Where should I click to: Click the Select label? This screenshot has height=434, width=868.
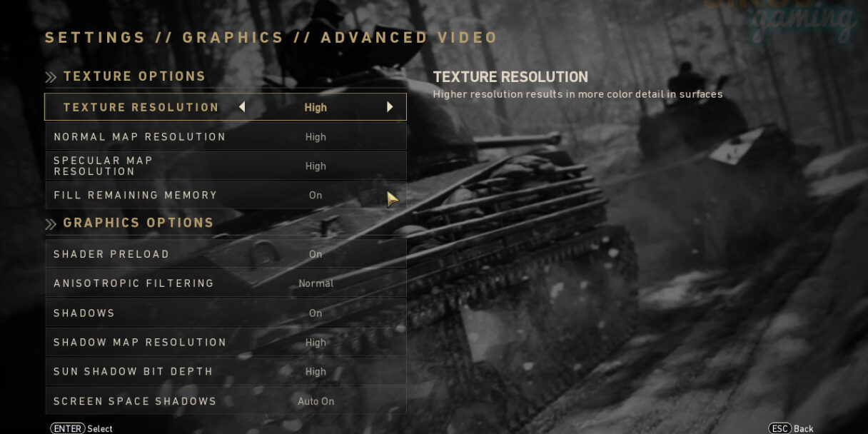coord(101,429)
